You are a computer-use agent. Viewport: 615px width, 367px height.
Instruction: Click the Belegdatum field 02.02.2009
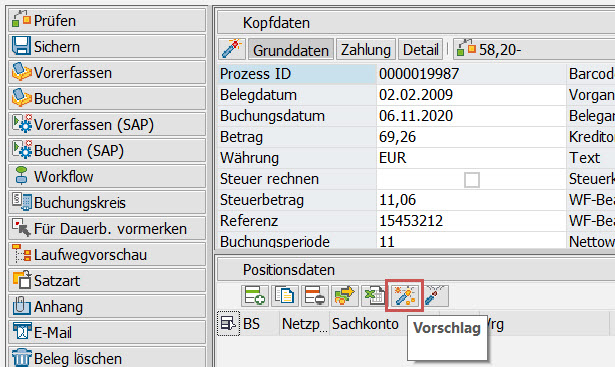click(471, 95)
